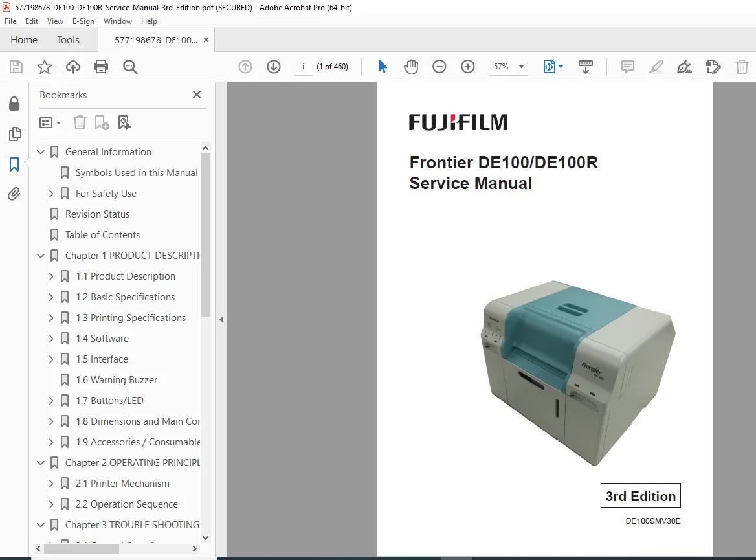Open the zoom percentage dropdown
This screenshot has width=756, height=560.
(x=521, y=67)
